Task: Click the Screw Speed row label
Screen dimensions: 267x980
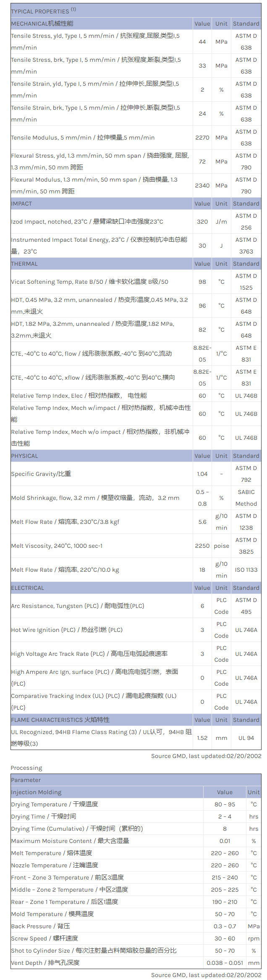Action: click(x=44, y=939)
